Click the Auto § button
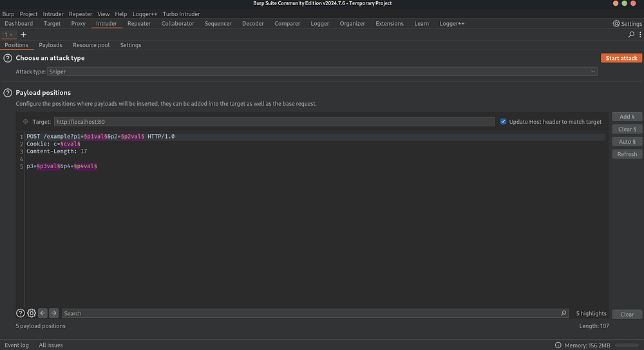 [627, 141]
